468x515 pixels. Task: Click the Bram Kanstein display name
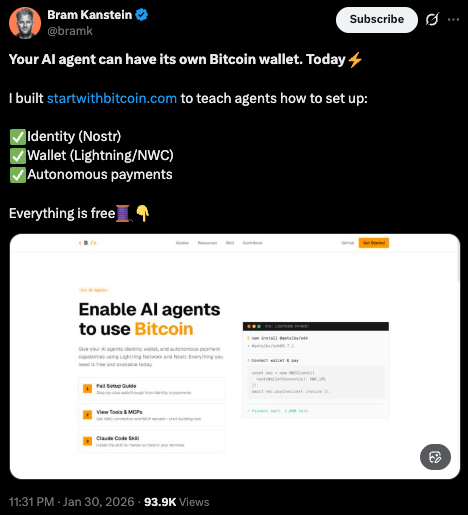(x=90, y=15)
